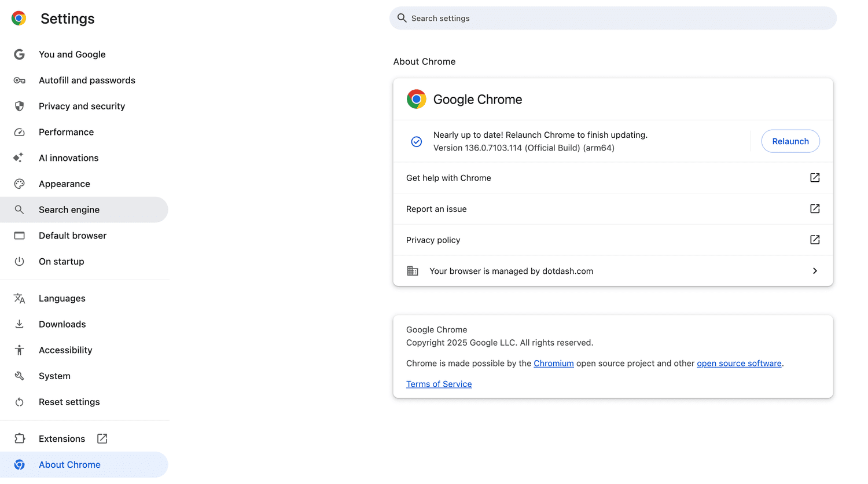Go to Downloads in the sidebar
The width and height of the screenshot is (868, 484).
(x=62, y=324)
